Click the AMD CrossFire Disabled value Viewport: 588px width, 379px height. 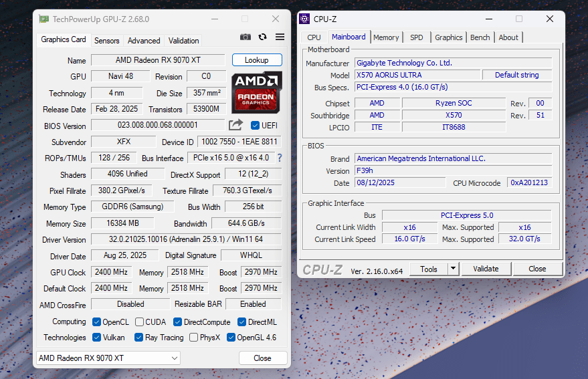click(130, 304)
